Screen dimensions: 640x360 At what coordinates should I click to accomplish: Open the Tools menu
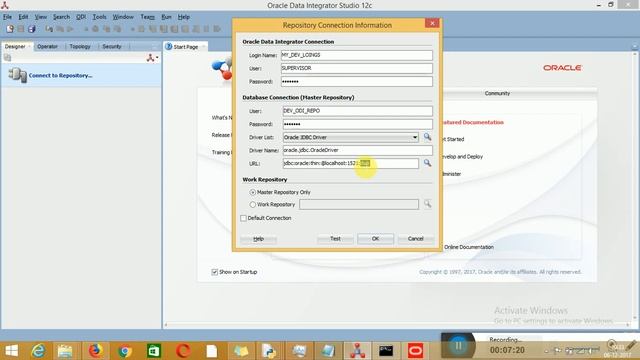99,17
